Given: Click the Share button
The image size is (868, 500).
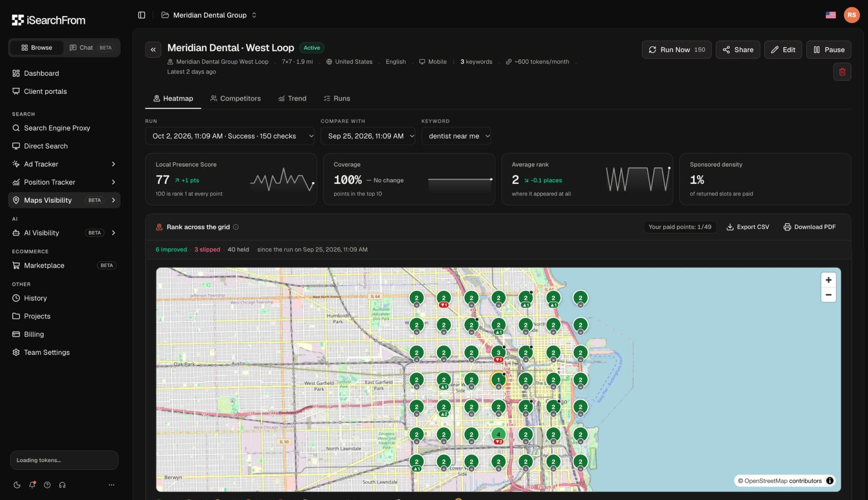Looking at the screenshot, I should coord(737,50).
